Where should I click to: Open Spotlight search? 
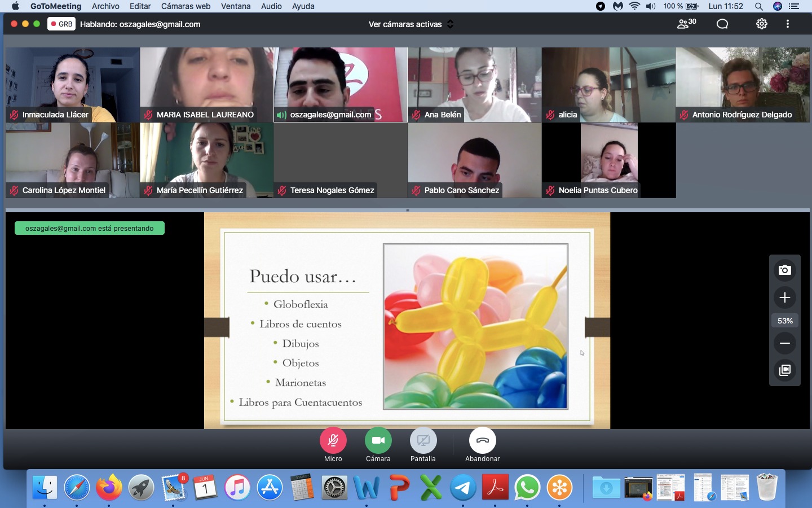point(759,6)
